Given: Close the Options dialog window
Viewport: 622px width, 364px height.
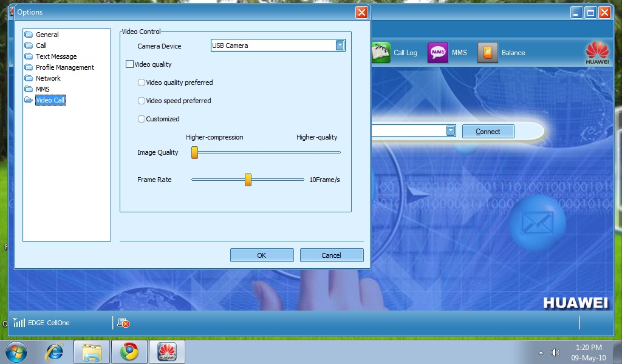Looking at the screenshot, I should tap(361, 12).
